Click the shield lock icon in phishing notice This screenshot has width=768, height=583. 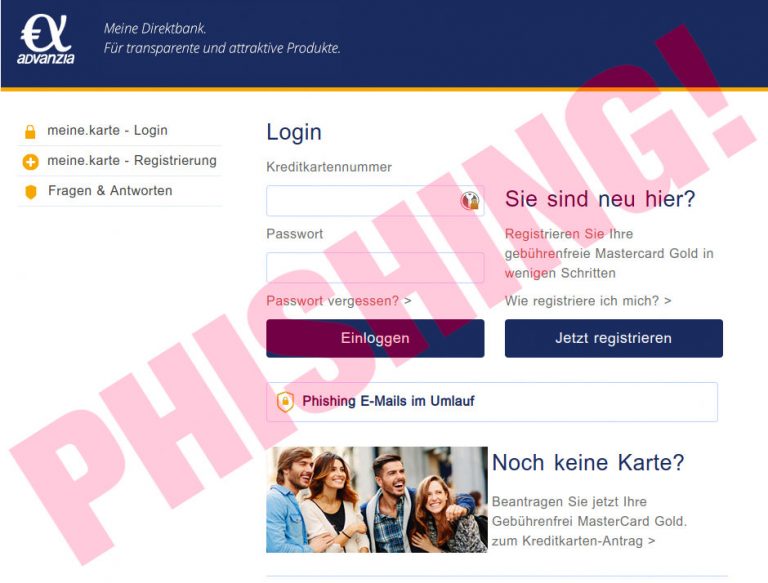click(x=286, y=402)
